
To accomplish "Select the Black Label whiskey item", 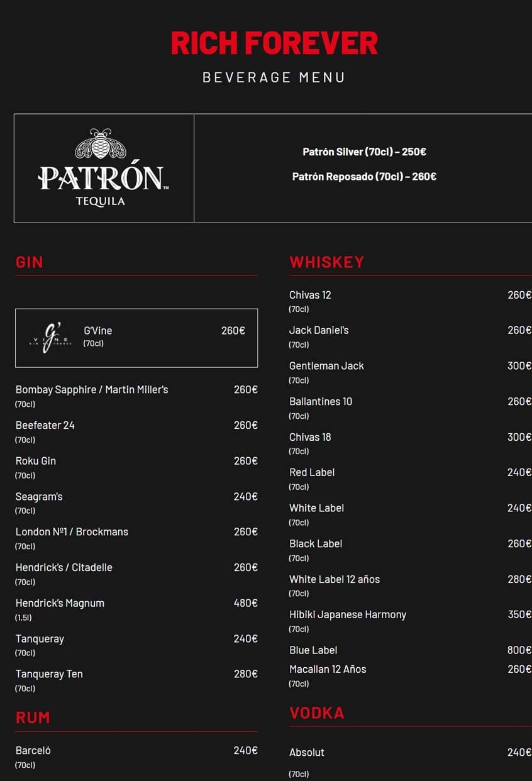I will 316,544.
